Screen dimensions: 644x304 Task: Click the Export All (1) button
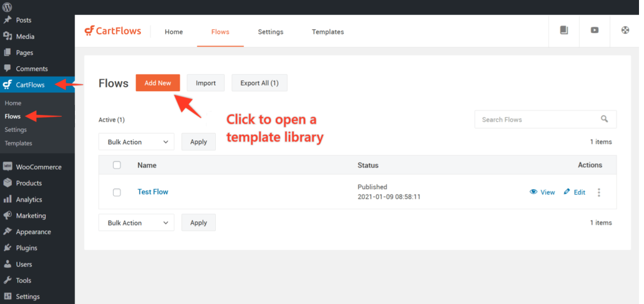click(x=259, y=83)
